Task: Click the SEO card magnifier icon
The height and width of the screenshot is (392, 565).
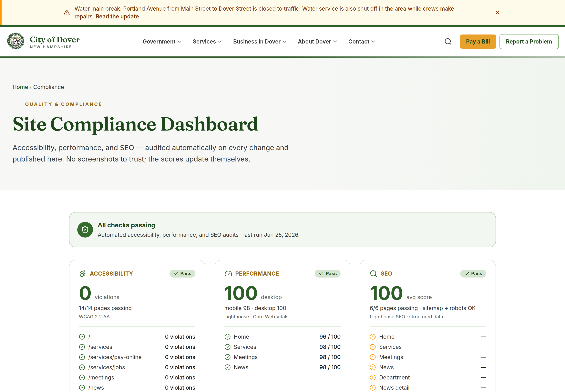Action: 374,274
